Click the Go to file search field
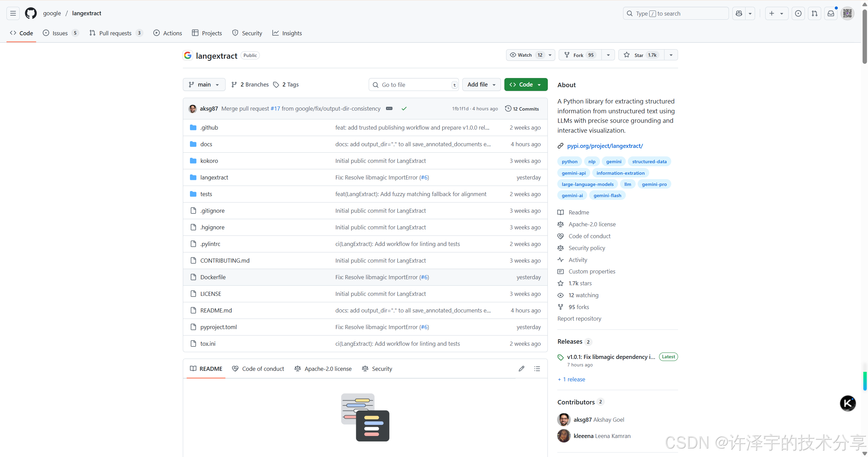868x457 pixels. pyautogui.click(x=413, y=84)
